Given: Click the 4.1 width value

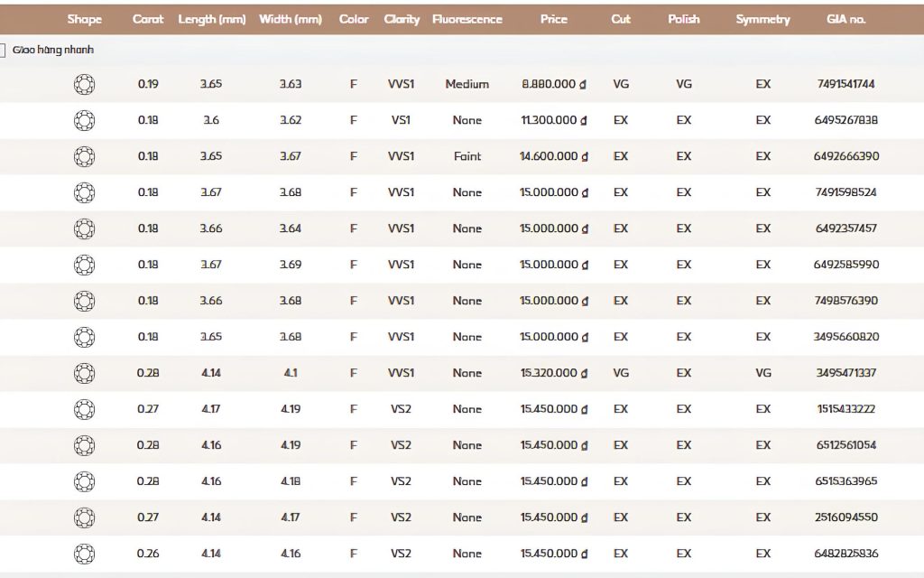Looking at the screenshot, I should pyautogui.click(x=291, y=373).
